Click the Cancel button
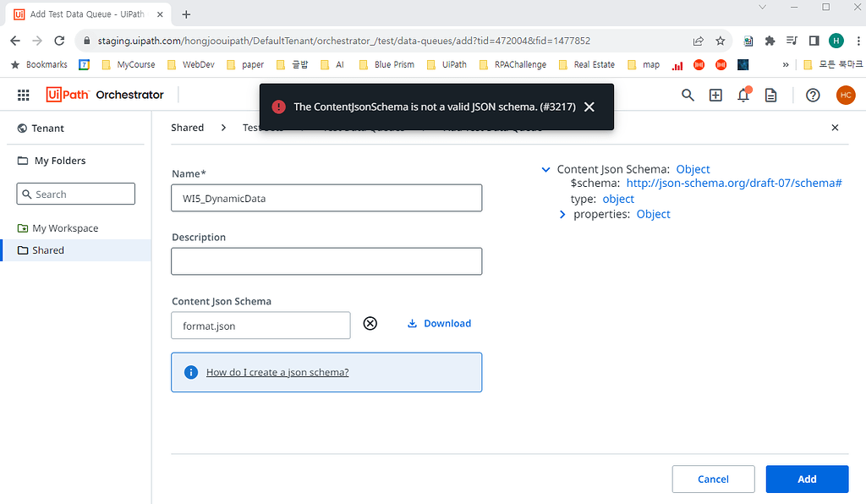The width and height of the screenshot is (866, 504). click(713, 479)
